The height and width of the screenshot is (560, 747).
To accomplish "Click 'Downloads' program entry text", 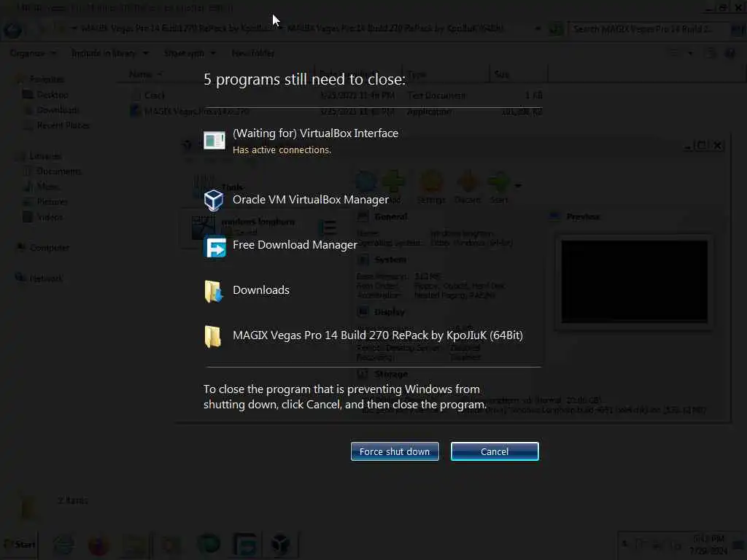I will point(261,290).
